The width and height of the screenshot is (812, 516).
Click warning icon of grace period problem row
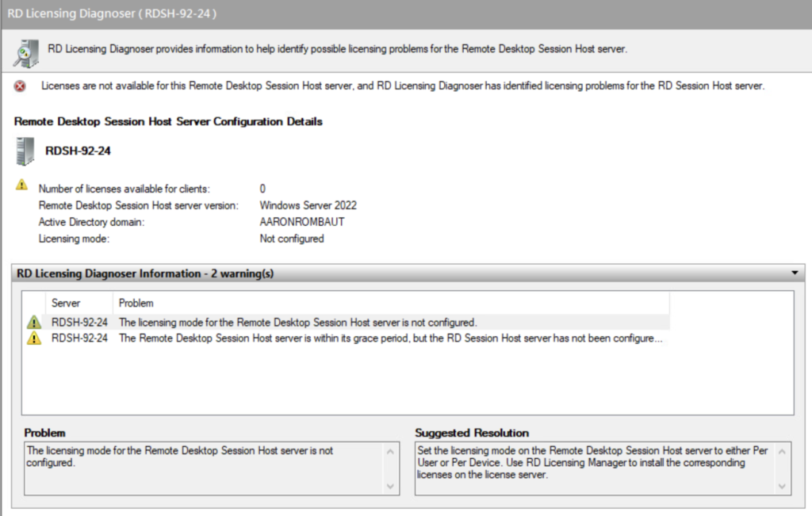(x=34, y=338)
